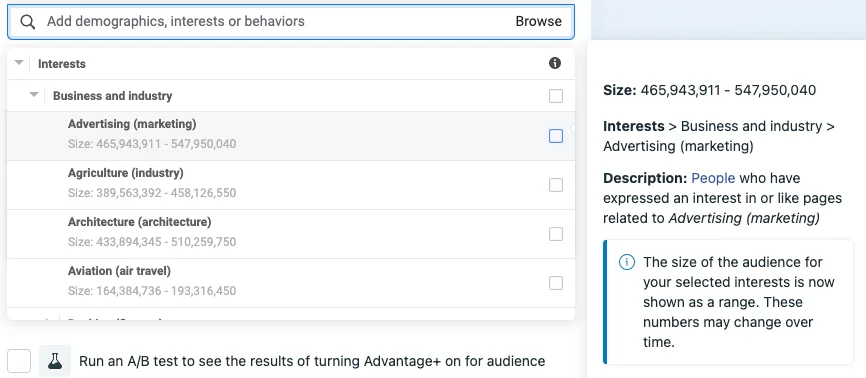
Task: Open the Interests info icon
Action: [555, 63]
